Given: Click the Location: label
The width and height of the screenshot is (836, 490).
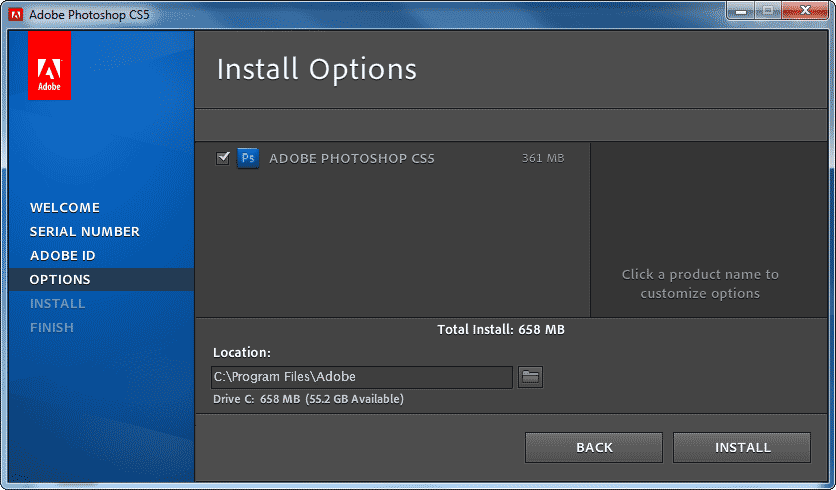Looking at the screenshot, I should click(242, 352).
